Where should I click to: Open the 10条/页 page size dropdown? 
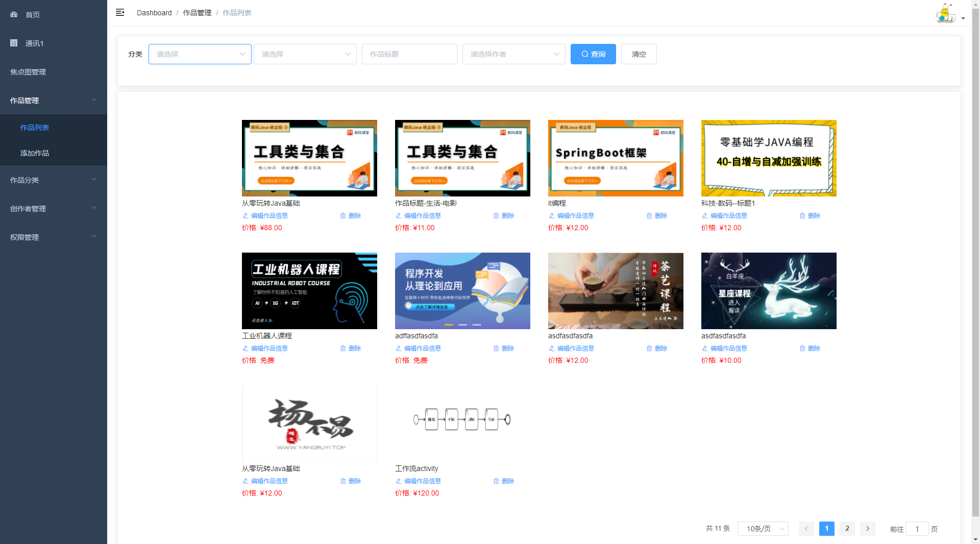point(763,529)
